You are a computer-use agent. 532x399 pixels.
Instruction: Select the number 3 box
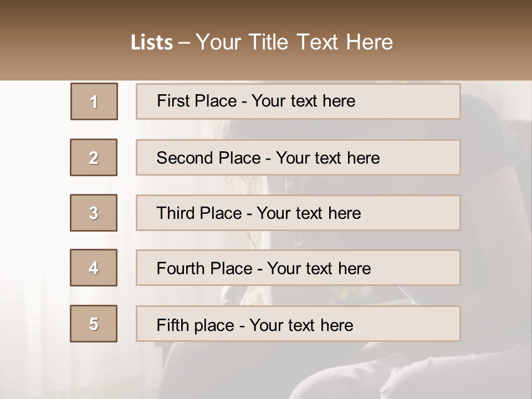pos(94,213)
